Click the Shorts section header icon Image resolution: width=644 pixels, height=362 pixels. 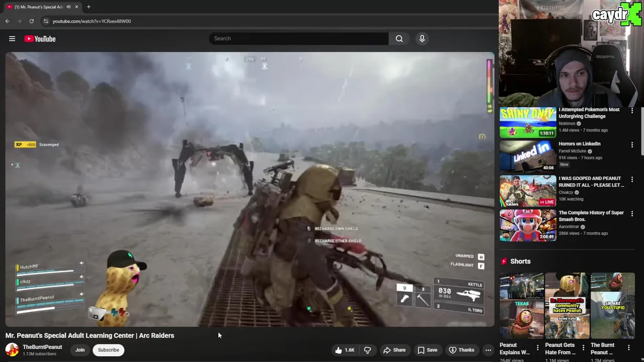coord(504,261)
